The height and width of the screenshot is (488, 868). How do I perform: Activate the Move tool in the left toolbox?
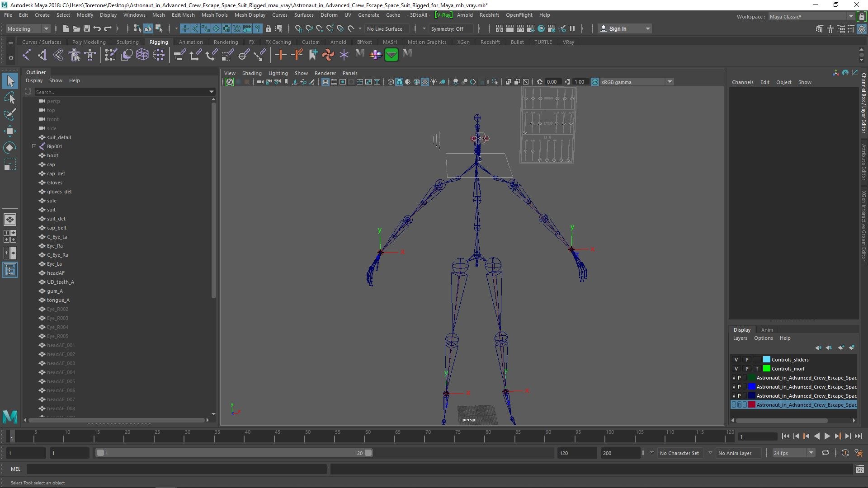pyautogui.click(x=10, y=131)
